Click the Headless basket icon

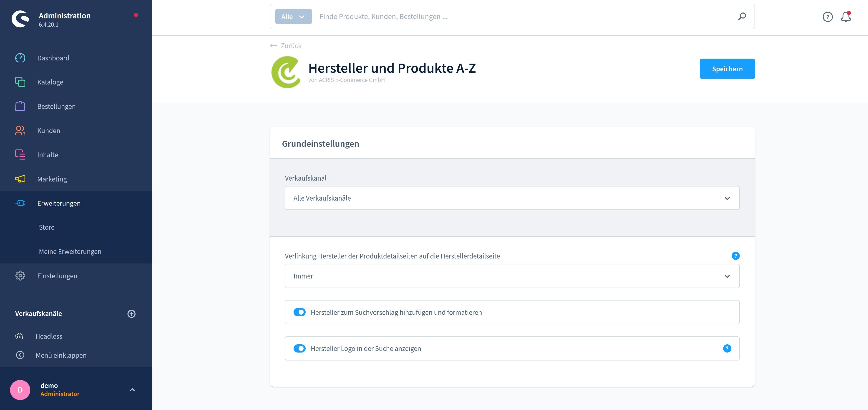point(20,336)
